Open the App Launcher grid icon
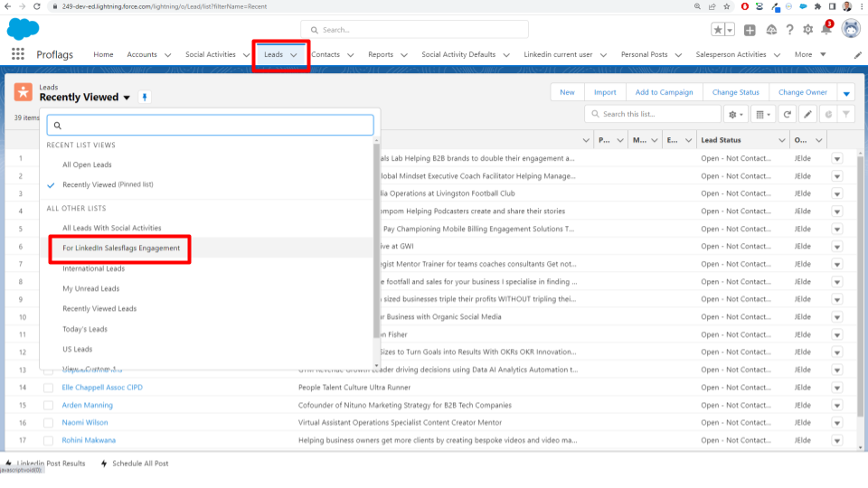The height and width of the screenshot is (488, 868). click(18, 53)
